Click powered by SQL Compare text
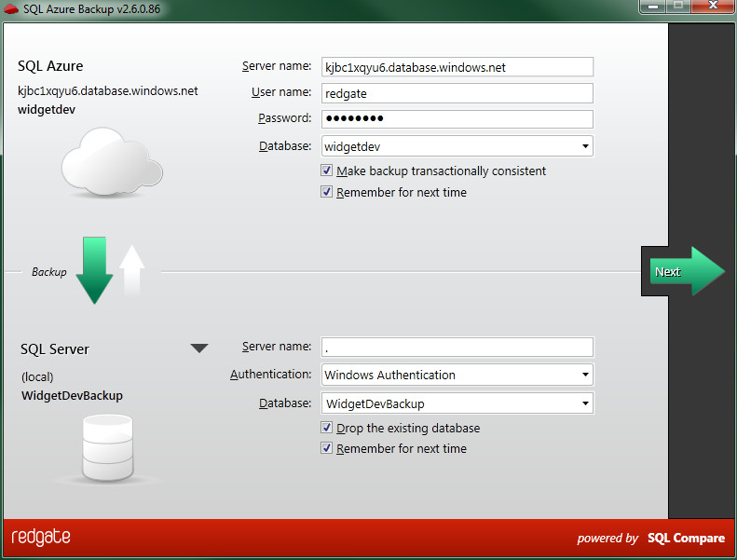The height and width of the screenshot is (560, 737). click(650, 538)
